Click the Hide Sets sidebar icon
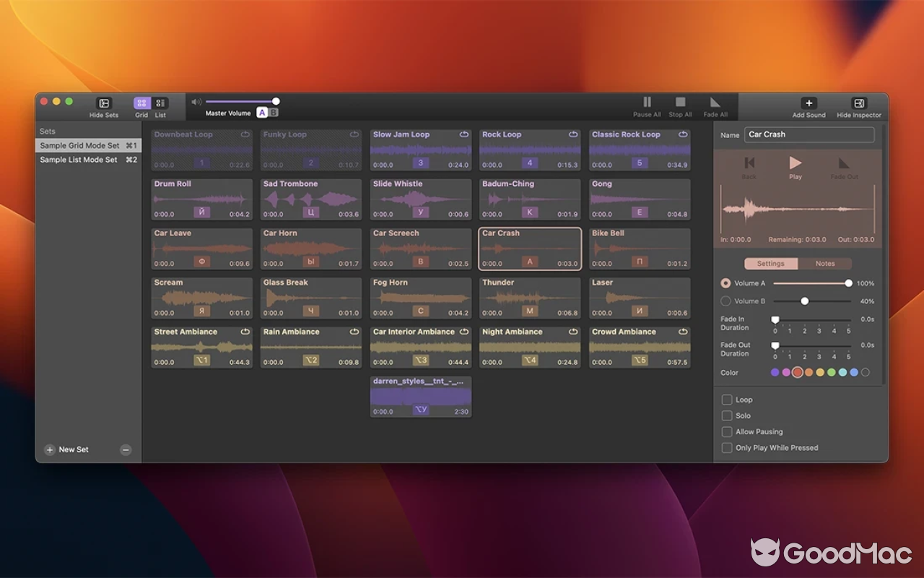This screenshot has width=924, height=578. [x=103, y=106]
